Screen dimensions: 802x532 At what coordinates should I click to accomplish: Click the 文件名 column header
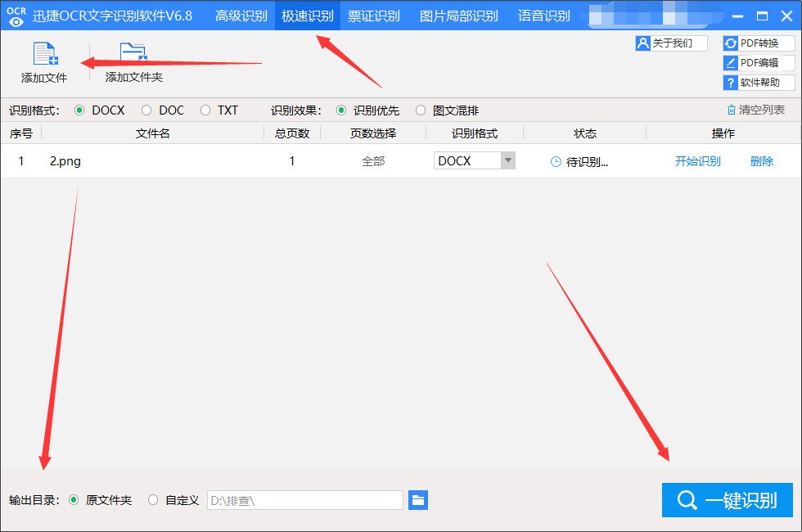point(152,133)
